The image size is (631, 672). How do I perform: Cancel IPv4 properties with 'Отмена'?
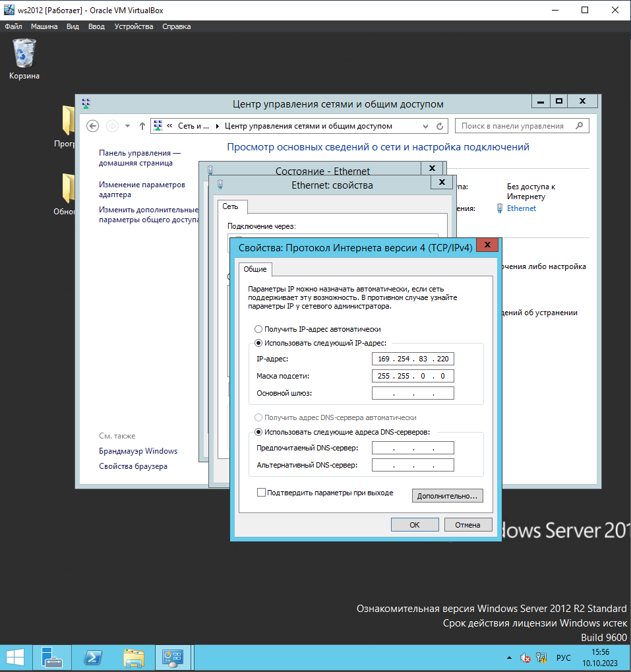click(x=467, y=524)
